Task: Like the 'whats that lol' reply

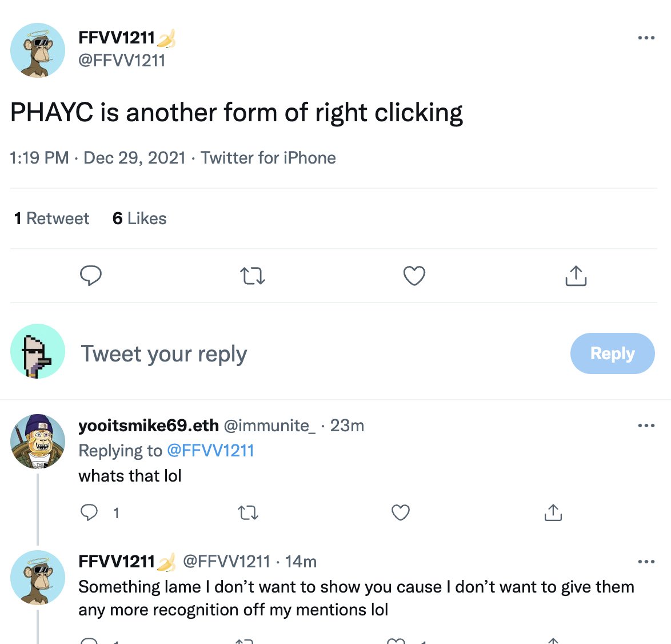Action: [x=401, y=512]
